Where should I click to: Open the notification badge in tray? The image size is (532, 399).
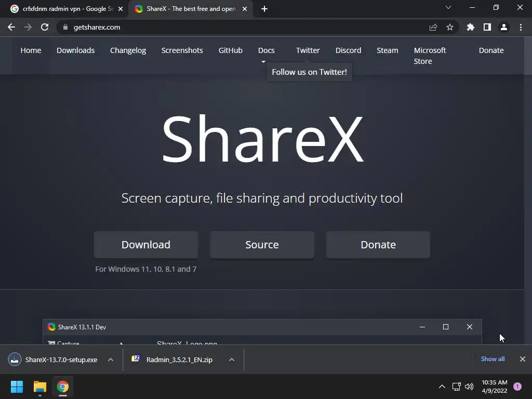[x=517, y=387]
